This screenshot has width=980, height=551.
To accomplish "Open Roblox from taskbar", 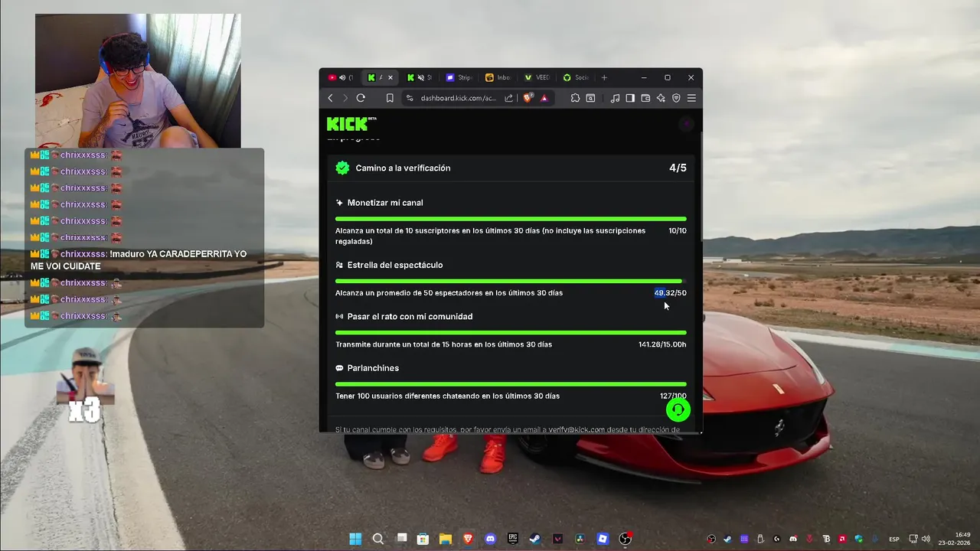I will pos(603,539).
